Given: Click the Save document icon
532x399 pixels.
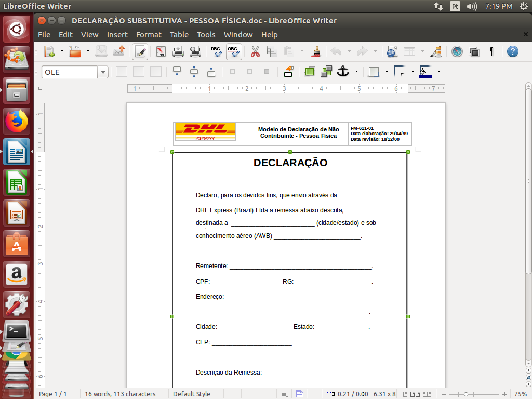Looking at the screenshot, I should 101,51.
